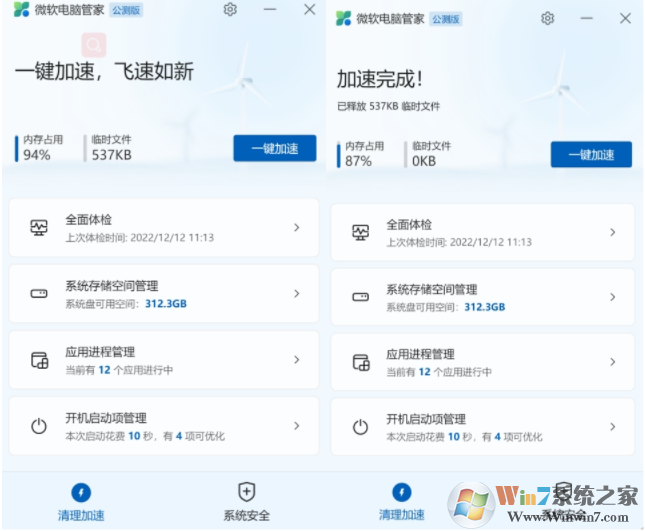Screen dimensions: 645x531
Task: Click 全面体检 monitor icon in right window
Action: [x=361, y=232]
